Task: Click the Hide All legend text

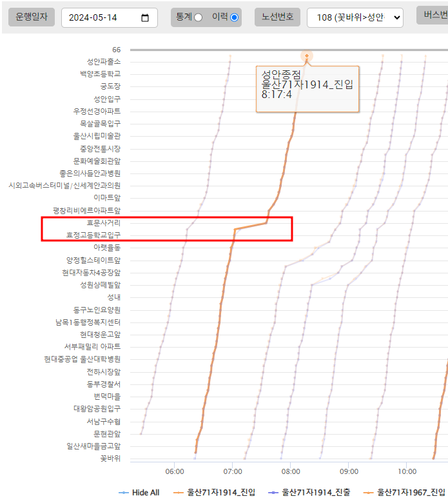Action: tap(146, 493)
